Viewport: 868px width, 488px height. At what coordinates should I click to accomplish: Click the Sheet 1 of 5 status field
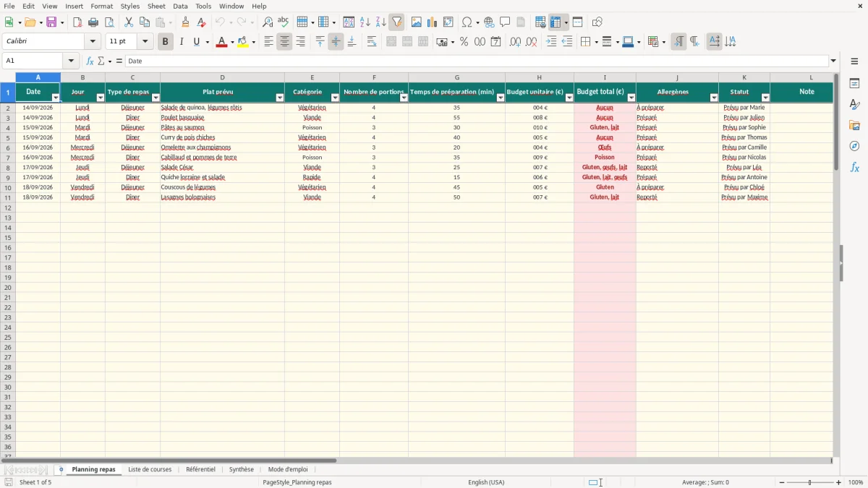pos(35,482)
